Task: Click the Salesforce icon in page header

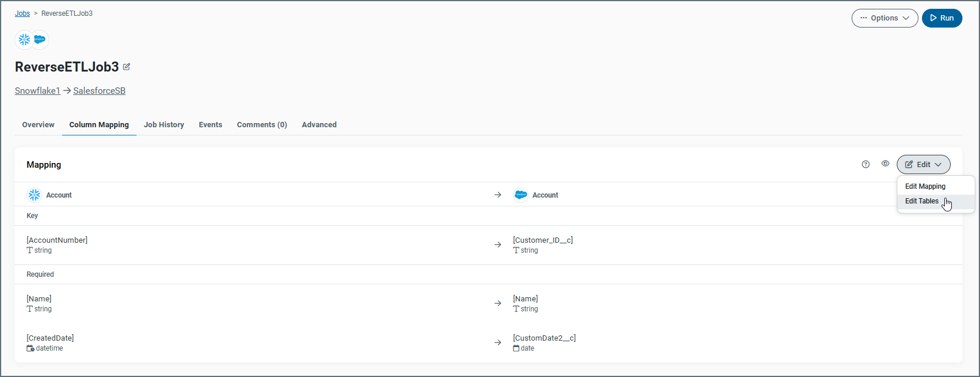Action: (x=40, y=40)
